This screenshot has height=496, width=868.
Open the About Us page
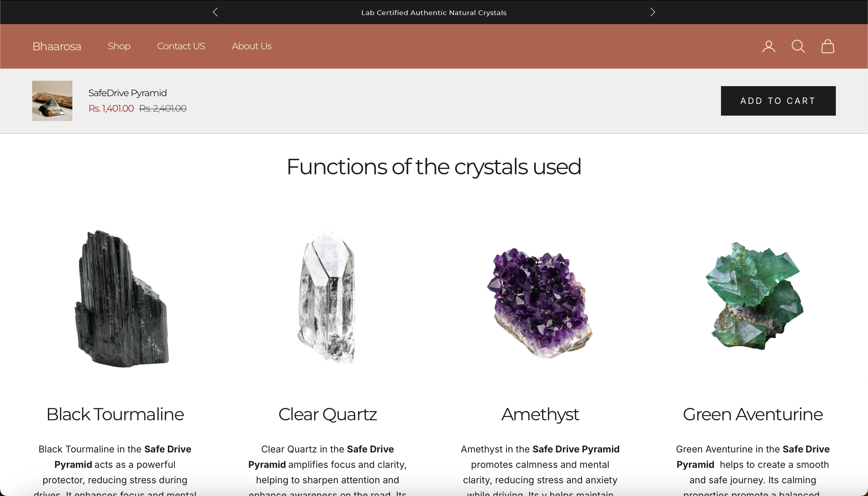251,46
